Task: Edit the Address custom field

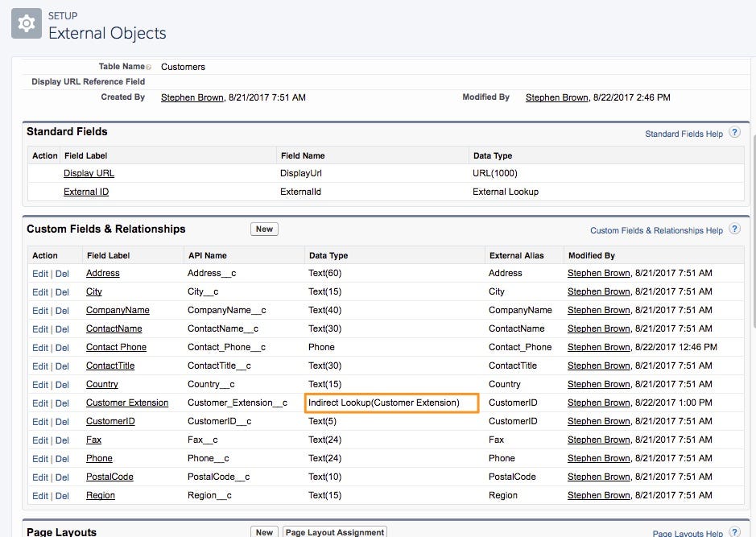Action: click(x=40, y=274)
